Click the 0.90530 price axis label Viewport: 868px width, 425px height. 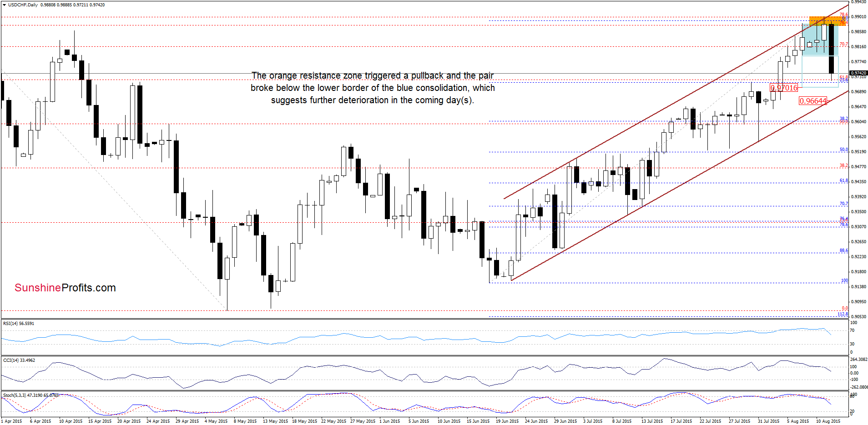pyautogui.click(x=858, y=317)
